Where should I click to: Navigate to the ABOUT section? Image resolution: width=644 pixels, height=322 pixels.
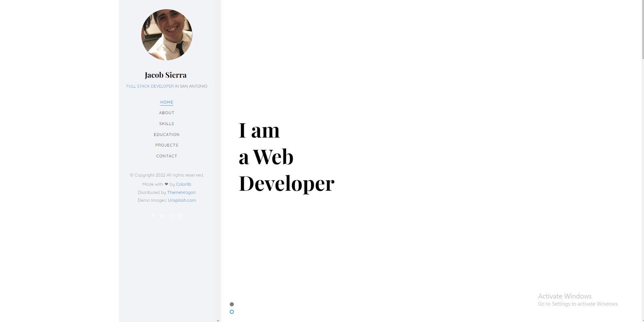click(166, 112)
